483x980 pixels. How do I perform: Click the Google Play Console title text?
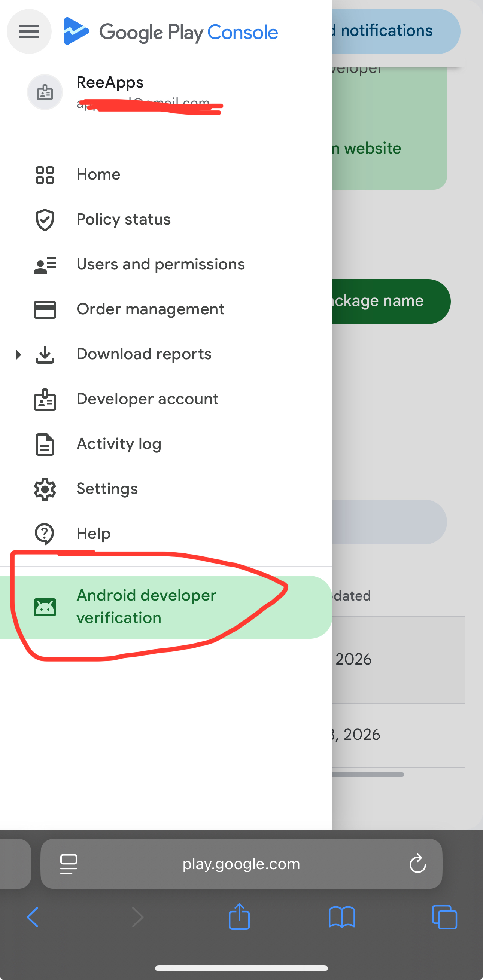click(189, 32)
